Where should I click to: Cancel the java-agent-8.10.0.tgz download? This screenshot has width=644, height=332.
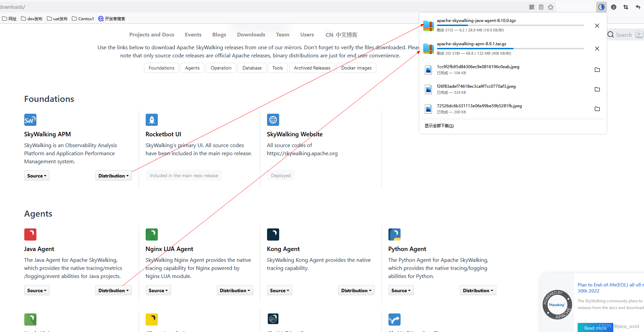pos(597,26)
